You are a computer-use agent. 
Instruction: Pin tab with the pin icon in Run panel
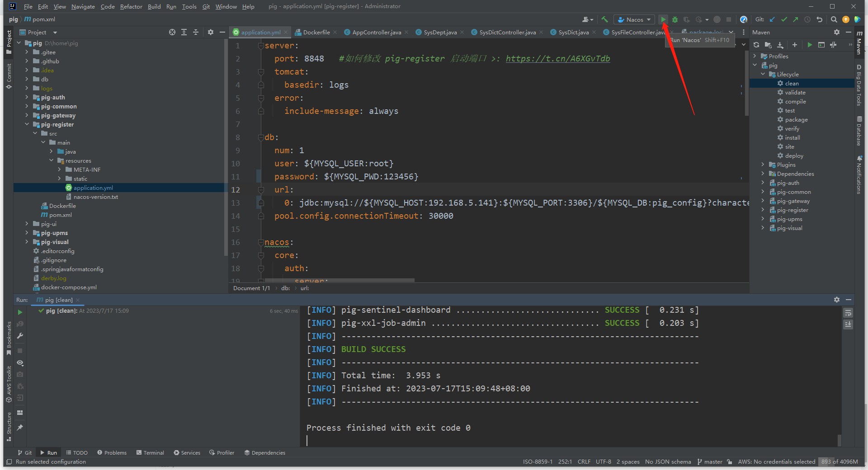pyautogui.click(x=20, y=428)
